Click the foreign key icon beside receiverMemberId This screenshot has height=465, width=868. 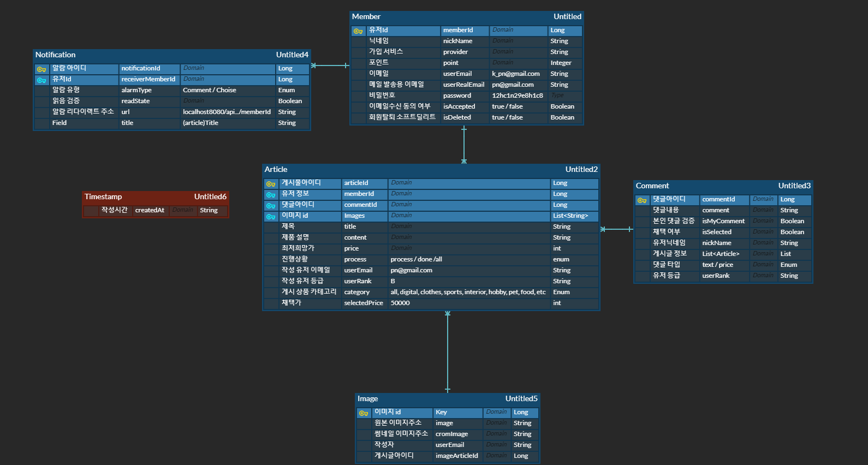[x=41, y=80]
